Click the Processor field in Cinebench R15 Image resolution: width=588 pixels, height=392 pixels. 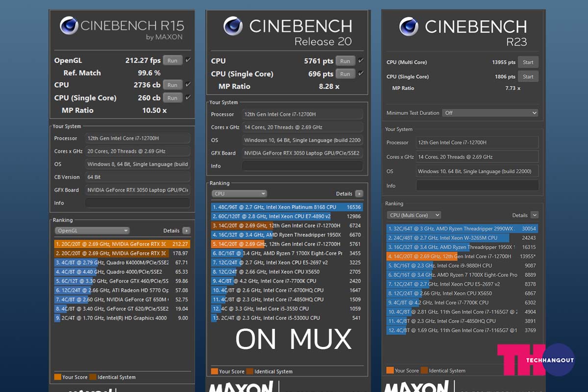coord(137,138)
